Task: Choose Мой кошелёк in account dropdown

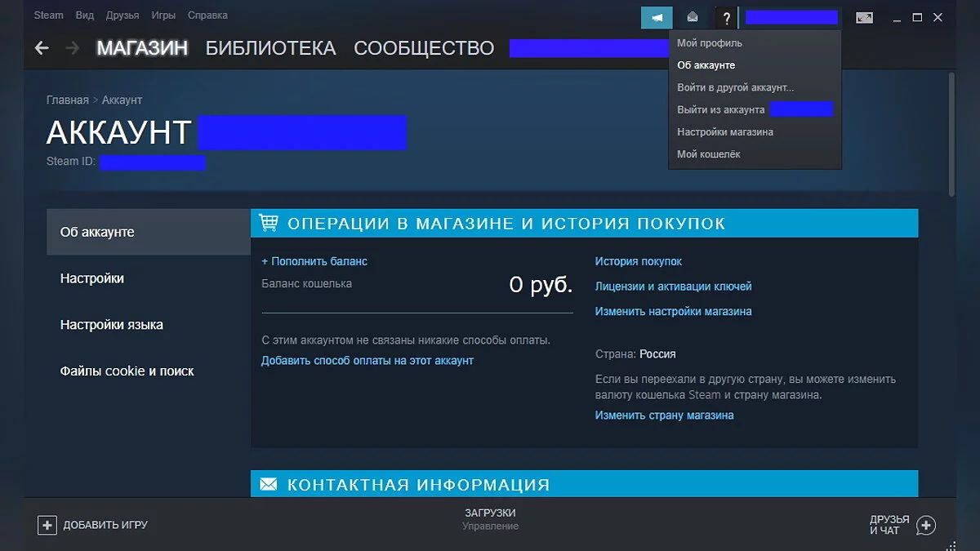Action: pos(709,154)
